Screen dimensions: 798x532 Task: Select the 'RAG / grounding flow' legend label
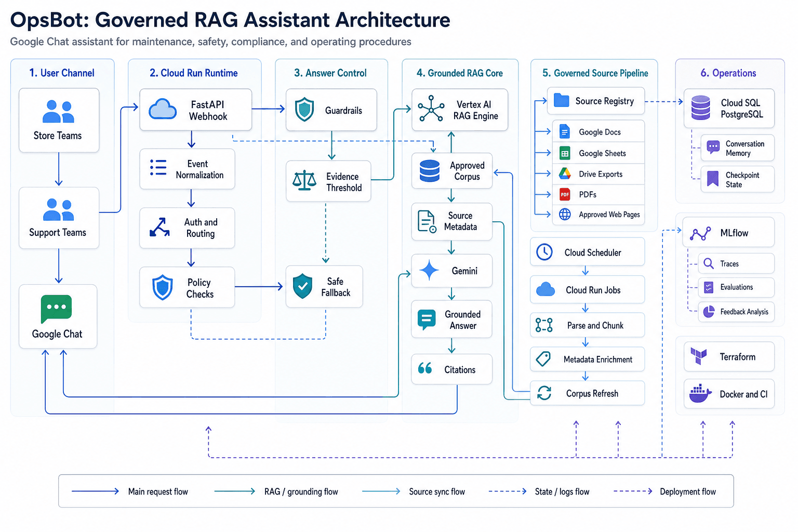301,491
